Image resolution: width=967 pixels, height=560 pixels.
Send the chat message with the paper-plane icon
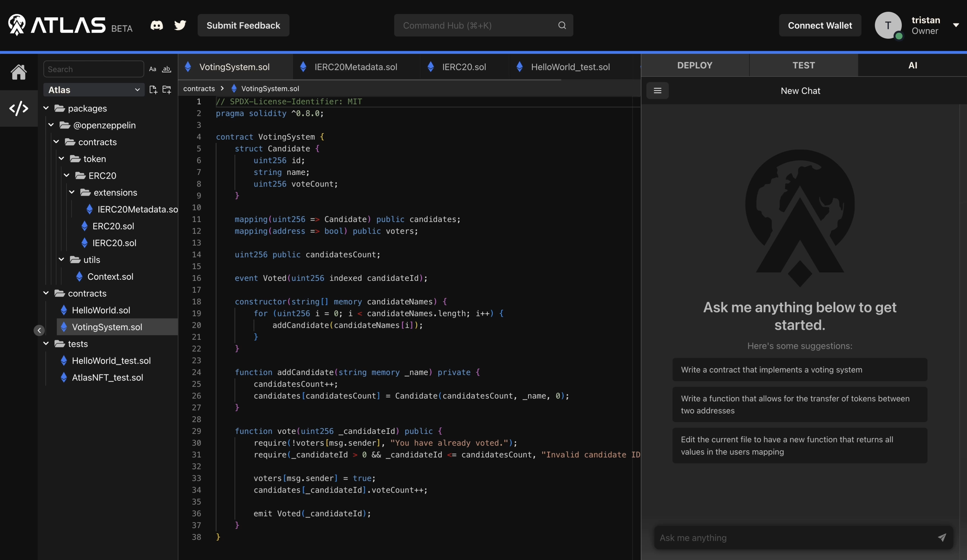[942, 538]
